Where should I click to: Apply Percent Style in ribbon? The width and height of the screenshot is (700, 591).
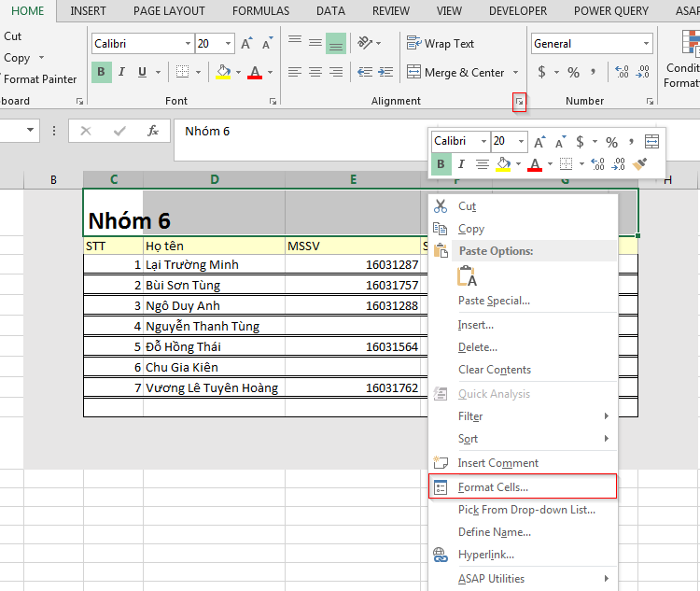(573, 72)
